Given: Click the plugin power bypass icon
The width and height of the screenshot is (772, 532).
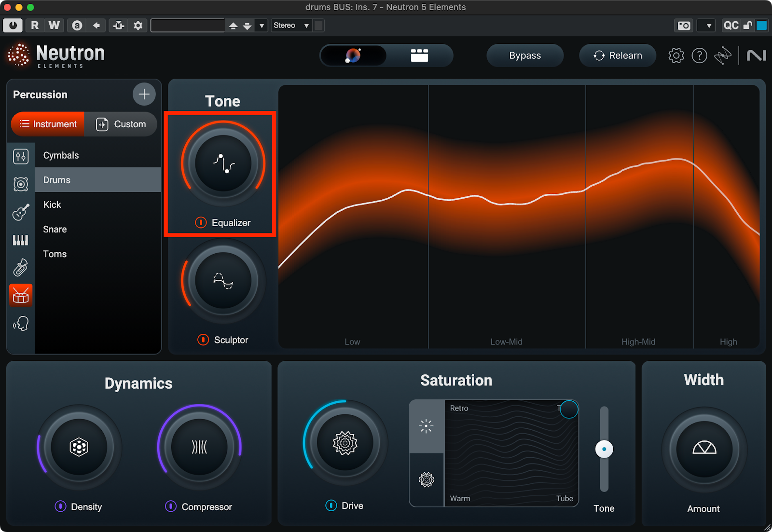Looking at the screenshot, I should (13, 26).
